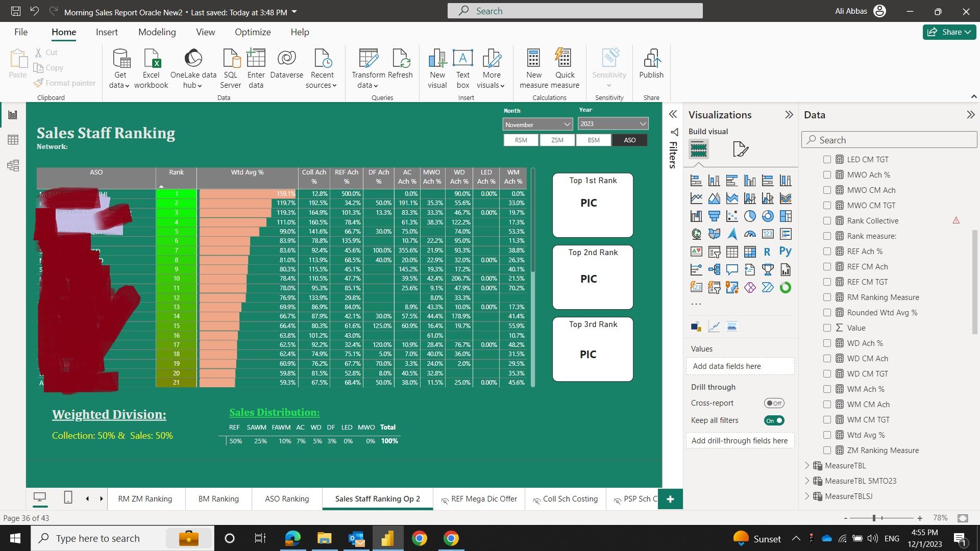Screen dimensions: 980x551
Task: Select the pie chart visual type
Action: (750, 216)
